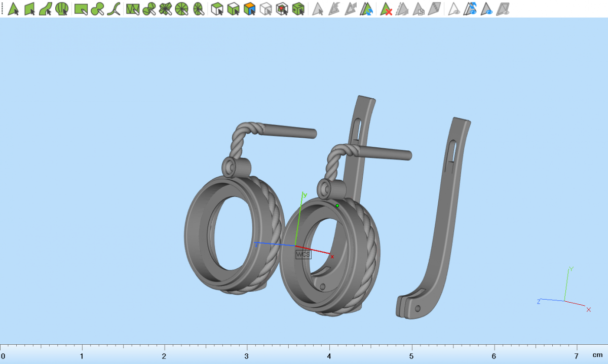Select the cube with red marker icon

282,9
